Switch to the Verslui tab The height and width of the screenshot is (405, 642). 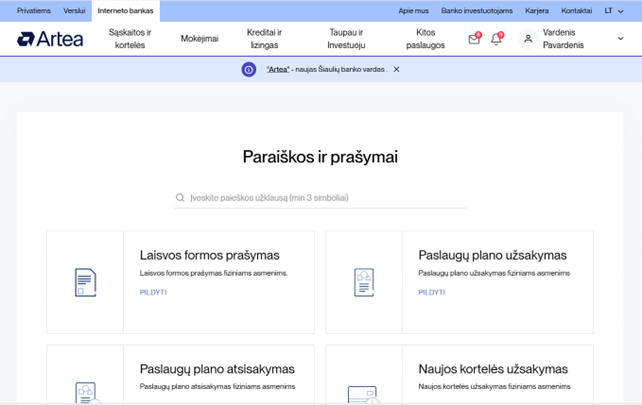[x=74, y=11]
